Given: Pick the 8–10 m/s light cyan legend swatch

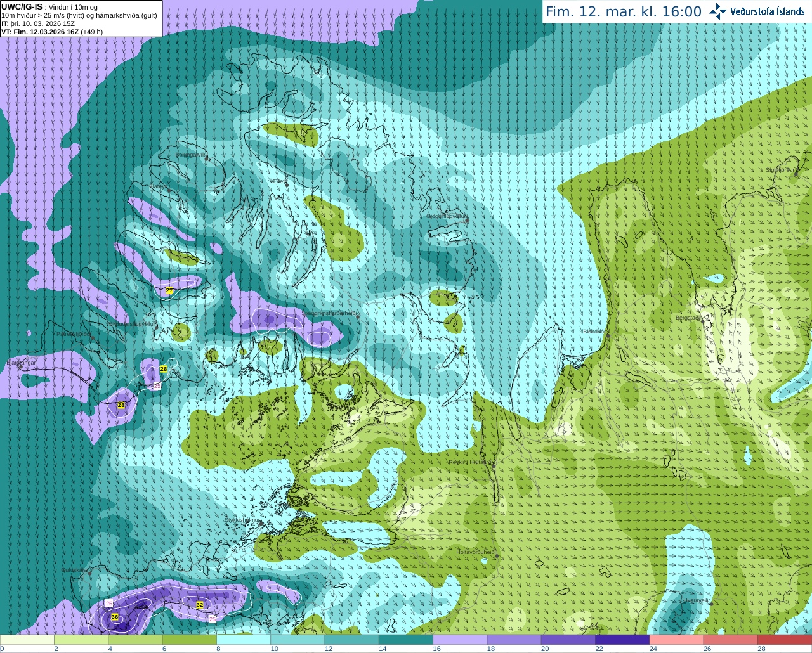Looking at the screenshot, I should 244,640.
